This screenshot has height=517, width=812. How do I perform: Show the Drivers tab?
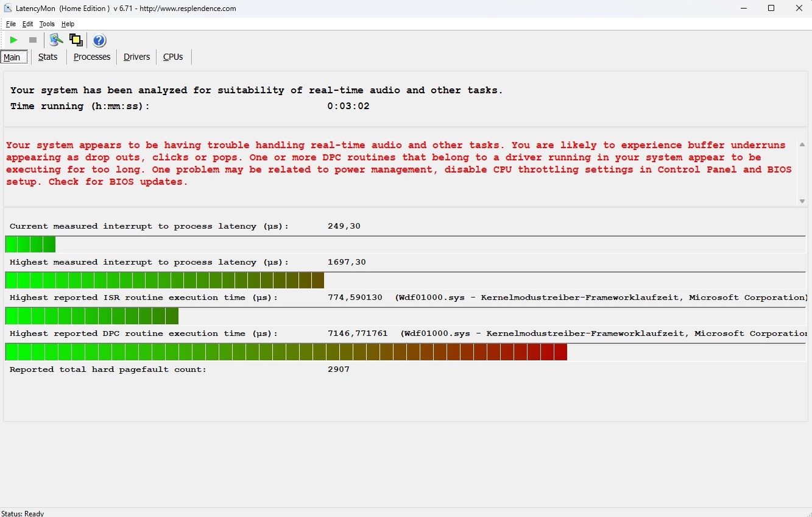tap(136, 57)
